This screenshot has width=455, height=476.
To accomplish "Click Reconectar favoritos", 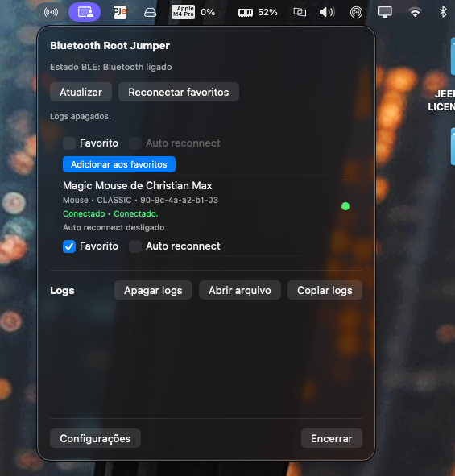I will pyautogui.click(x=179, y=92).
